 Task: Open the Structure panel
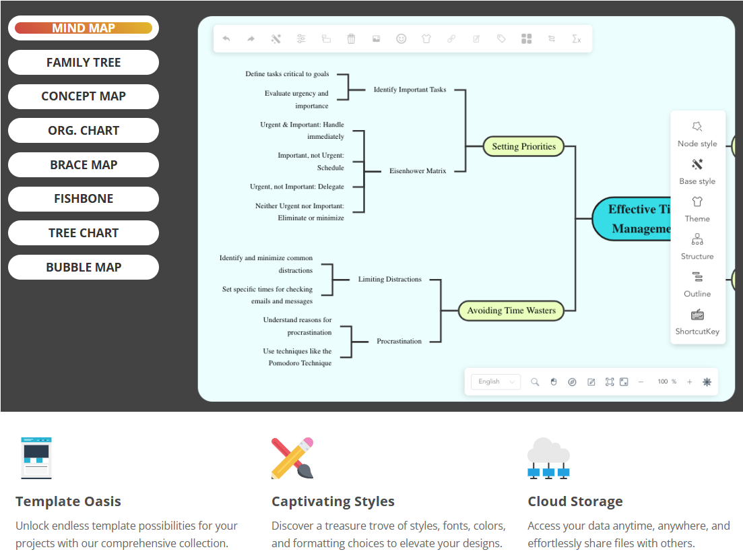pyautogui.click(x=697, y=247)
